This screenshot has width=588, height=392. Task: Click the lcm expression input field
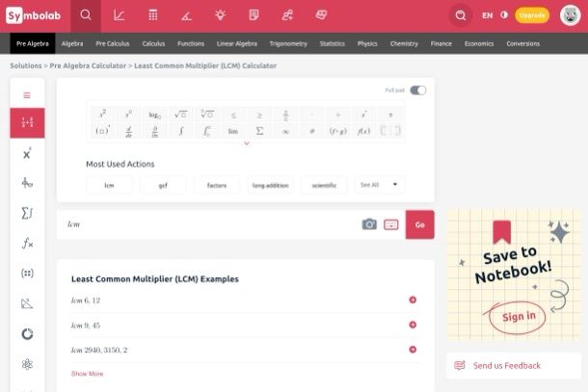click(x=208, y=224)
